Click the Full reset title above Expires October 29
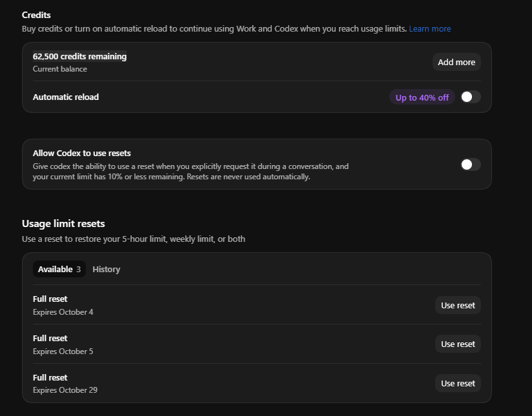Screen dimensions: 532x416 tap(50, 377)
